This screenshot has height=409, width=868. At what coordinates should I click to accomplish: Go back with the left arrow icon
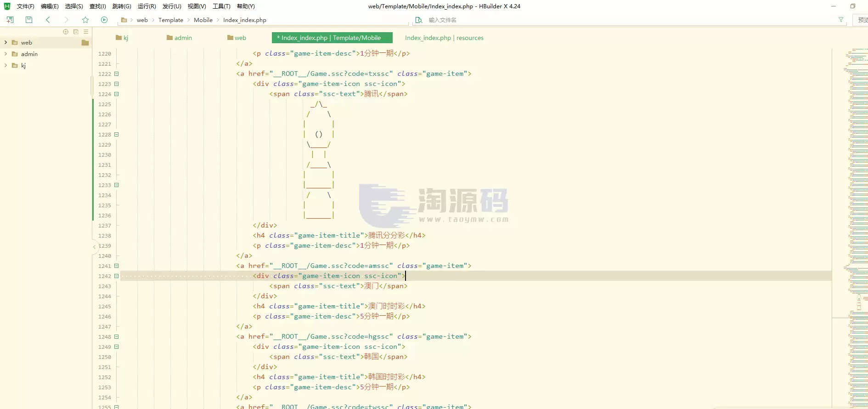click(x=48, y=20)
